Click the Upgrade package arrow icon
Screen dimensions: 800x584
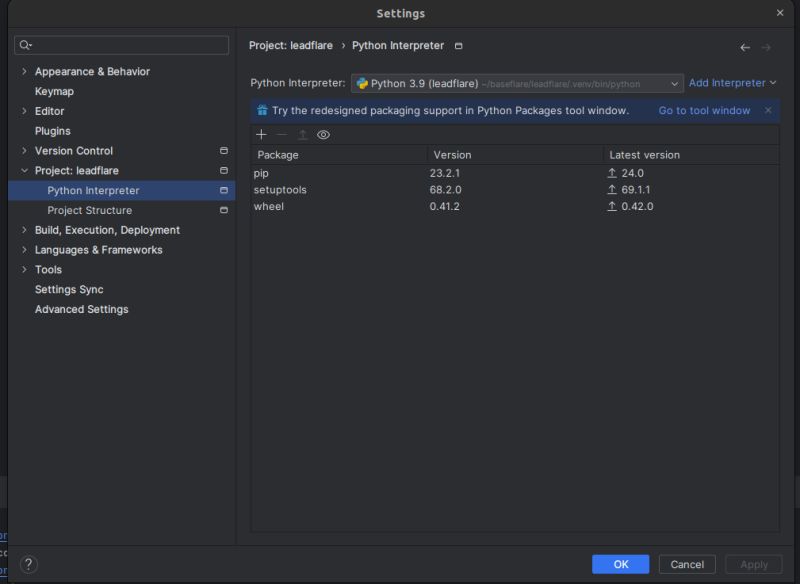(x=302, y=133)
